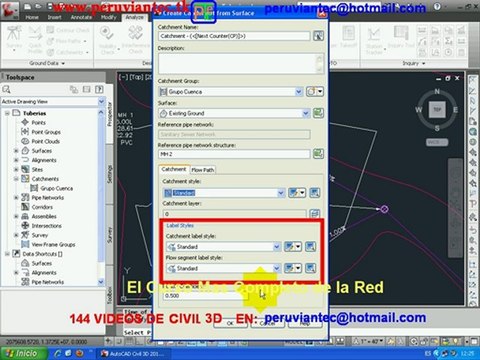Open the Inicio start menu
Image resolution: width=480 pixels, height=360 pixels.
23,353
